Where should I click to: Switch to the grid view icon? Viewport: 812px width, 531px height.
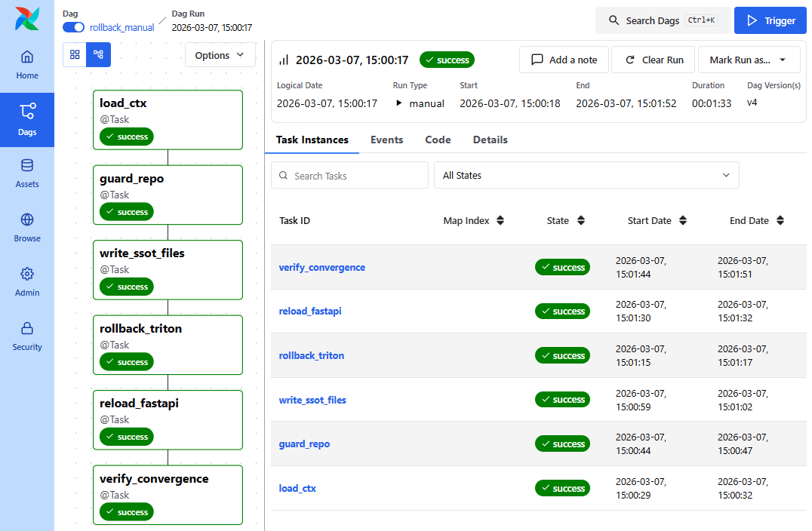[x=74, y=54]
